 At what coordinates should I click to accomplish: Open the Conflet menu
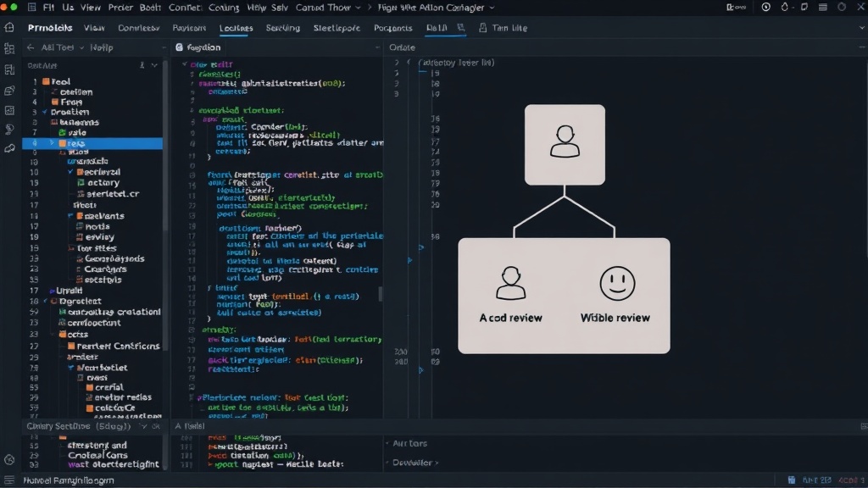click(185, 8)
